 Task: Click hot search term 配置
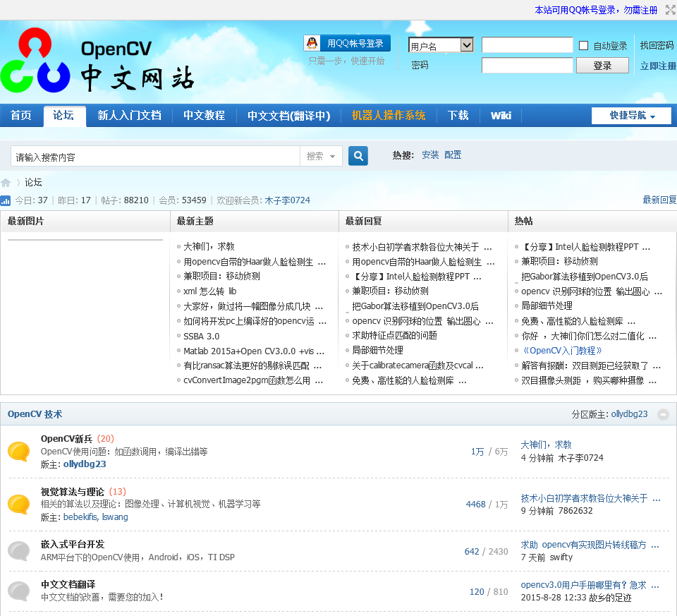pos(453,155)
